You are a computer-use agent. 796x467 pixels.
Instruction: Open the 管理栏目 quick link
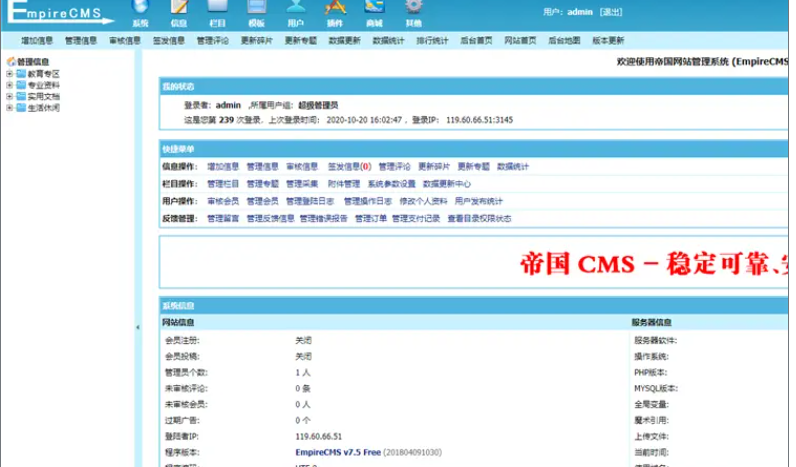click(223, 184)
